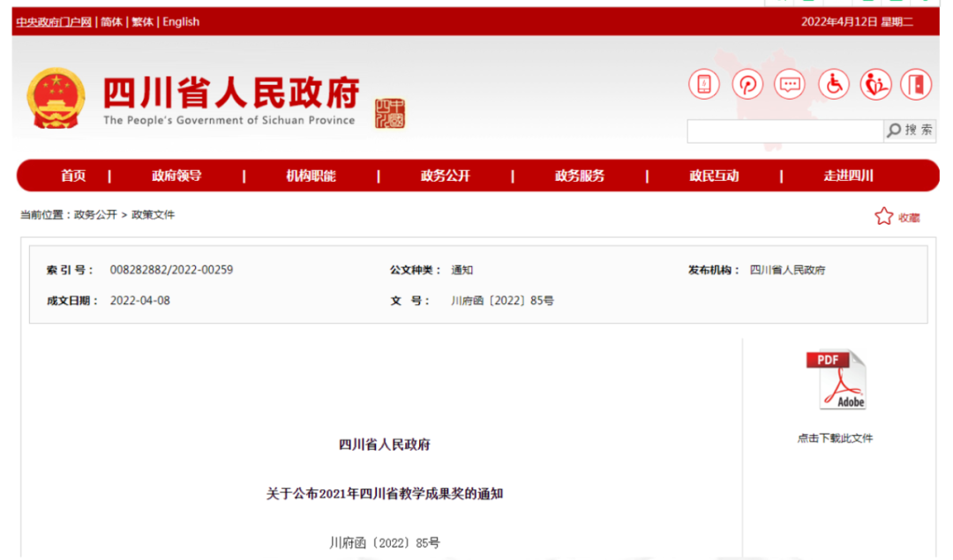
Task: Click the mobile phone icon in header
Action: click(x=704, y=85)
